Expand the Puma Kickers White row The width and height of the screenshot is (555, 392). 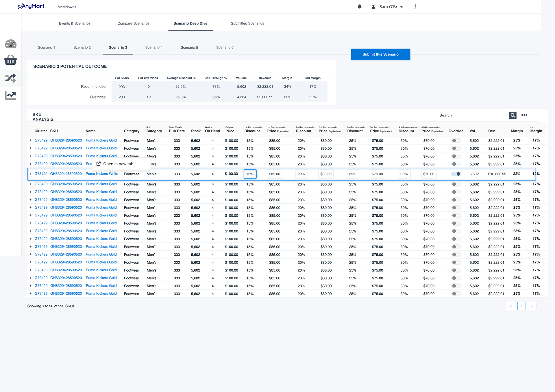pos(30,174)
